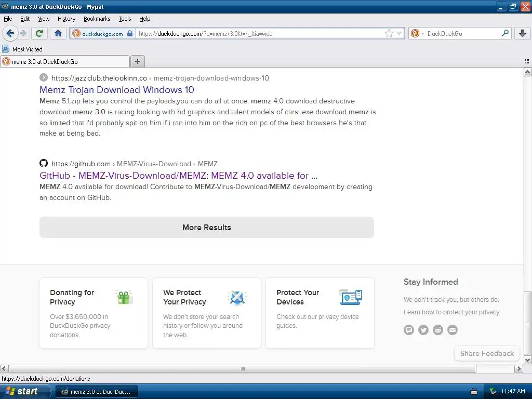Go back using the browser Back arrow
Viewport: 532px width, 399px height.
click(x=10, y=33)
